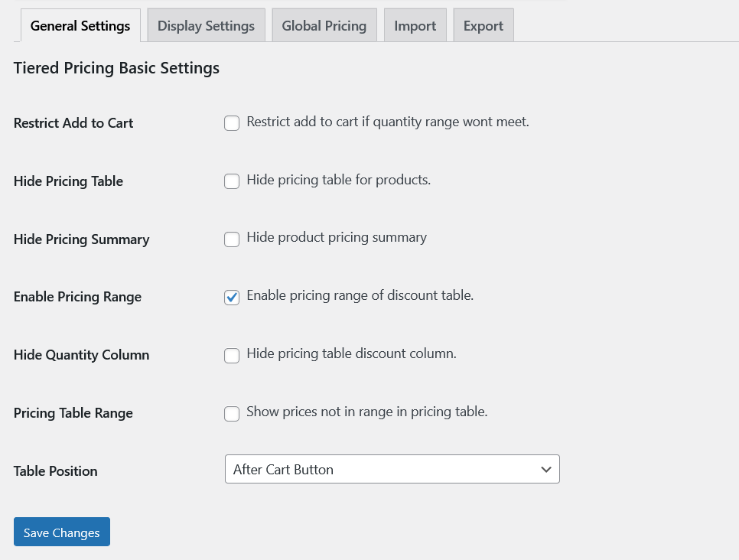The width and height of the screenshot is (739, 560).
Task: Check the Hide Pricing Summary checkbox
Action: (x=232, y=239)
